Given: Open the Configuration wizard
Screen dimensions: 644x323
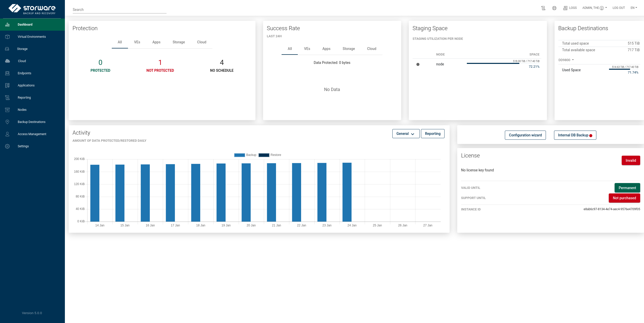Looking at the screenshot, I should 525,135.
